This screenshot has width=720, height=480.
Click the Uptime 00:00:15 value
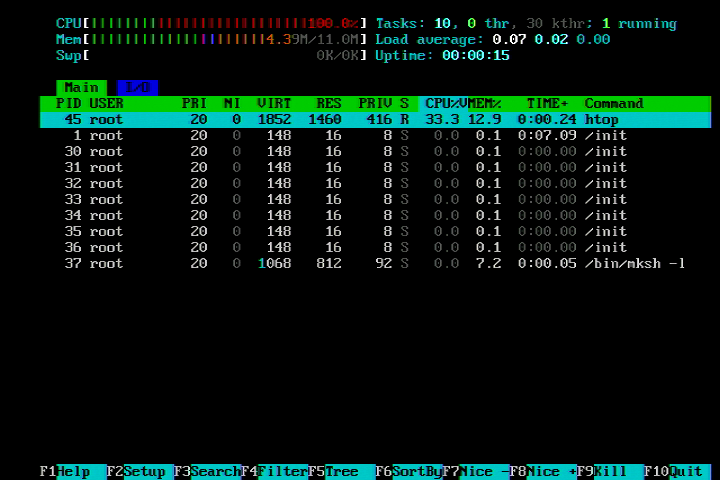[476, 56]
